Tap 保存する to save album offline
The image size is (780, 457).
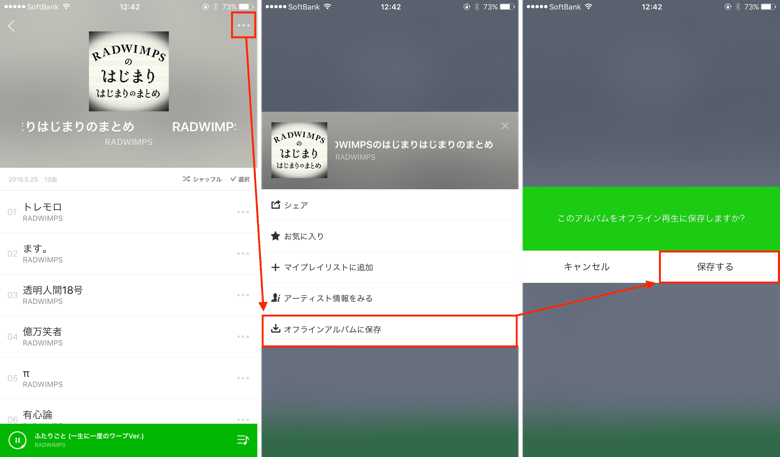click(718, 267)
